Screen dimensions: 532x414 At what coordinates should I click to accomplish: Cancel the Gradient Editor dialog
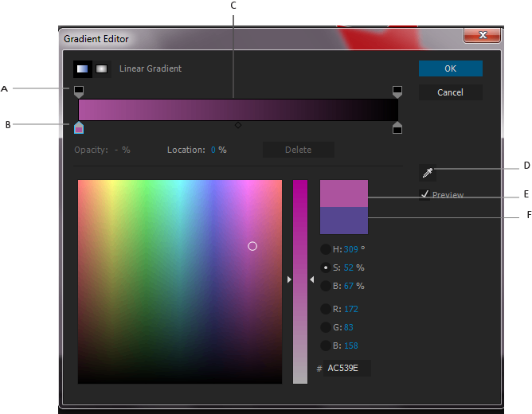click(x=450, y=92)
